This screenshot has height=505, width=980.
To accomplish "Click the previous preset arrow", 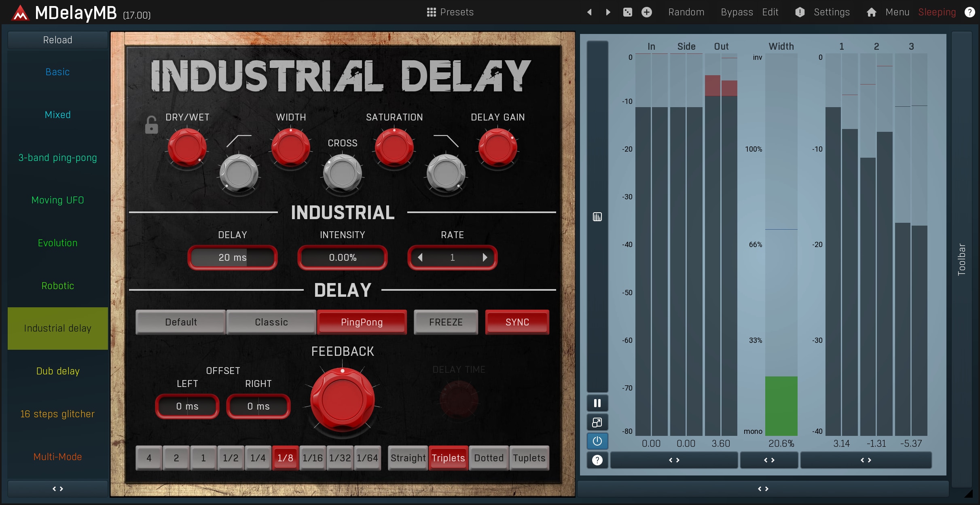I will click(x=589, y=12).
